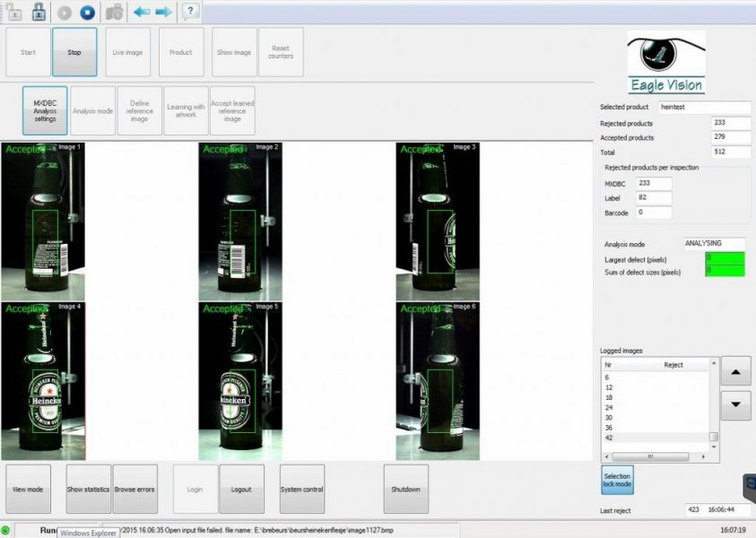Click the green Sum of defect sizes indicator

click(726, 271)
